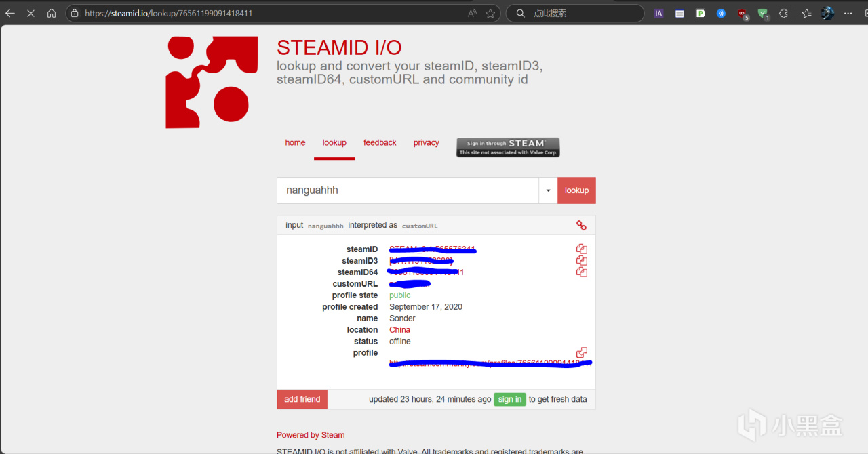Copy the steamID64 value
This screenshot has width=868, height=454.
581,272
